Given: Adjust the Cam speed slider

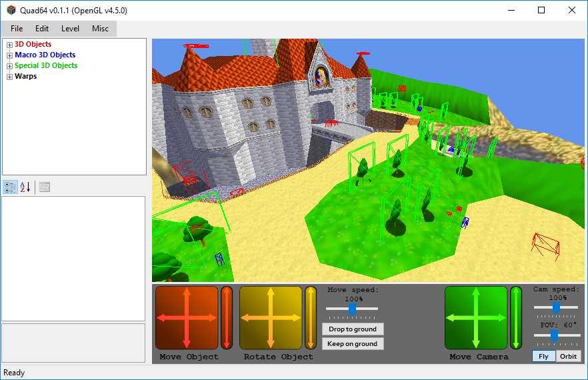Looking at the screenshot, I should click(x=555, y=307).
